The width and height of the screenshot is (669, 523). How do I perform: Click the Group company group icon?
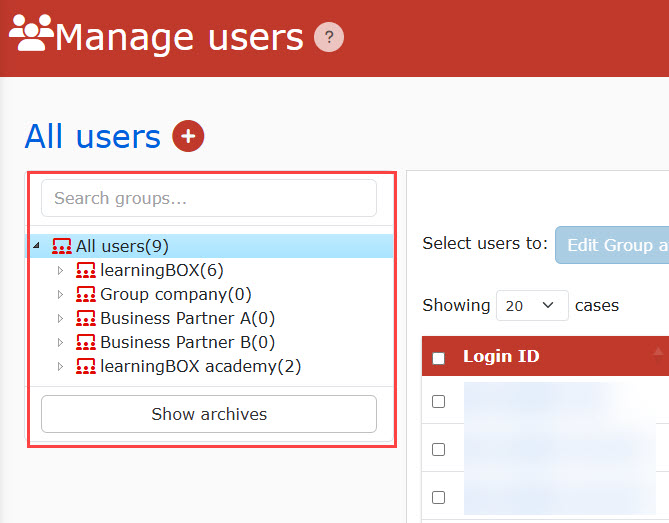click(x=86, y=294)
